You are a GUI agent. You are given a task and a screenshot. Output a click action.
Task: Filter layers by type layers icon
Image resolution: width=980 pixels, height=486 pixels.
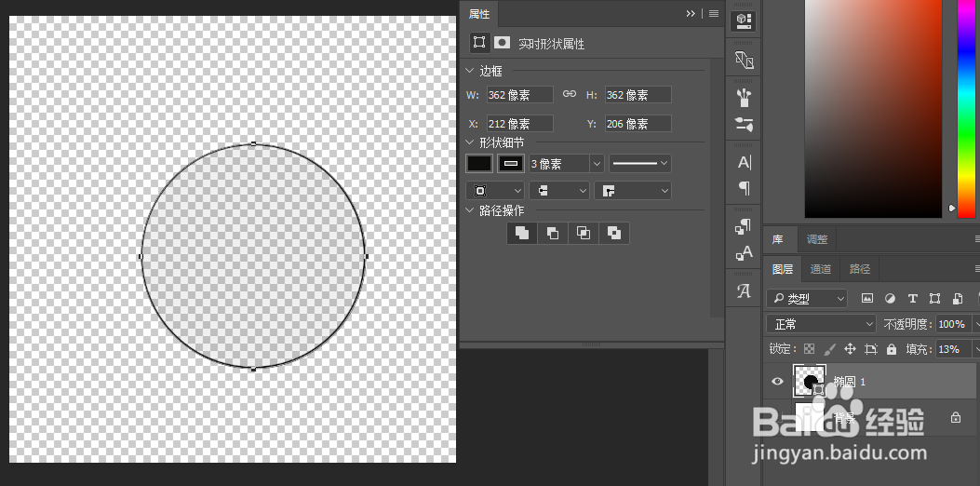tap(912, 298)
